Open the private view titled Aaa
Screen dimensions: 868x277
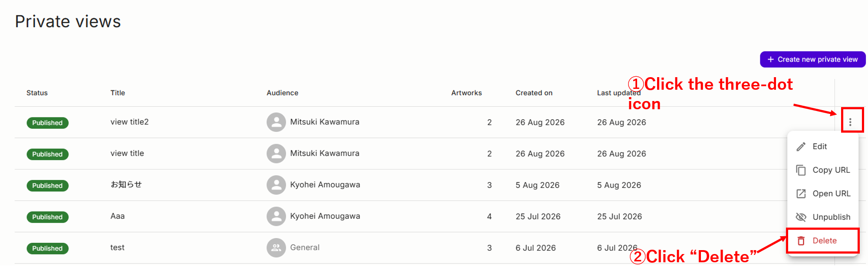coord(118,216)
